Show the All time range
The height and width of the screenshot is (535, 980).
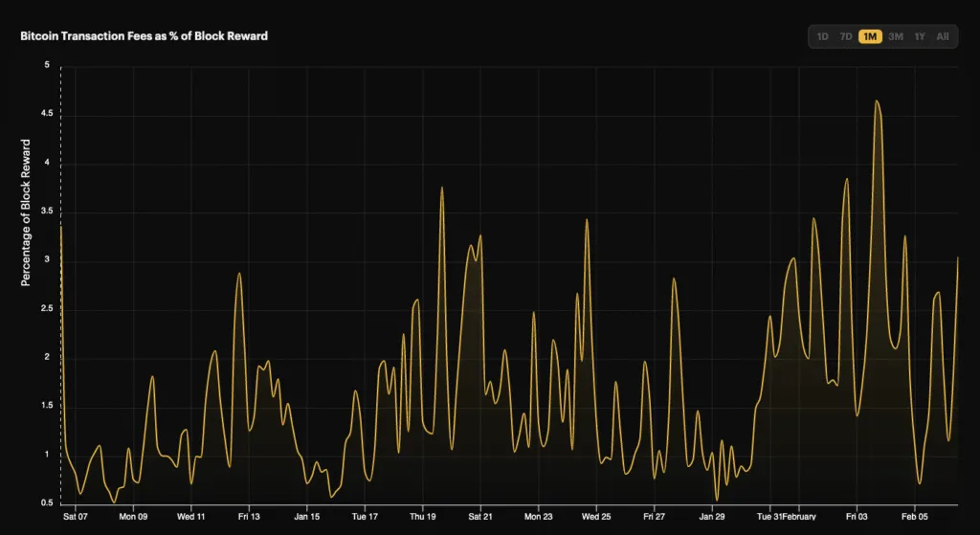(x=943, y=37)
